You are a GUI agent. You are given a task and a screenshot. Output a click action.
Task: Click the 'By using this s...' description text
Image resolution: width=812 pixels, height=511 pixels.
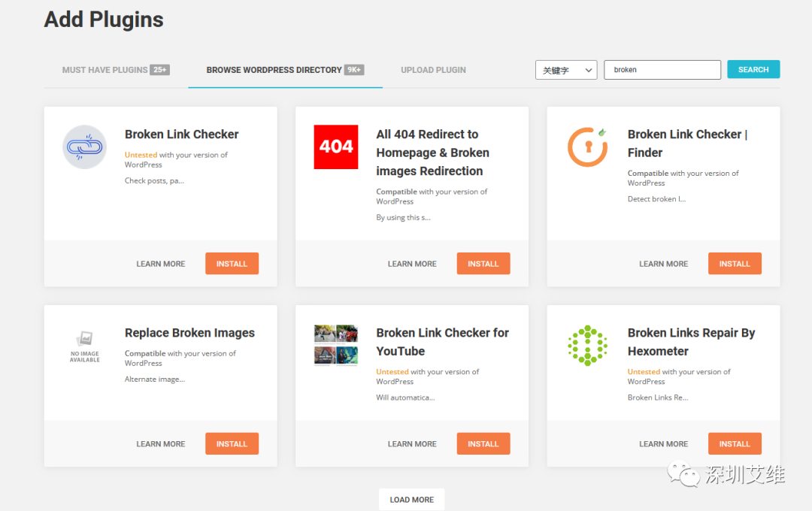coord(404,217)
